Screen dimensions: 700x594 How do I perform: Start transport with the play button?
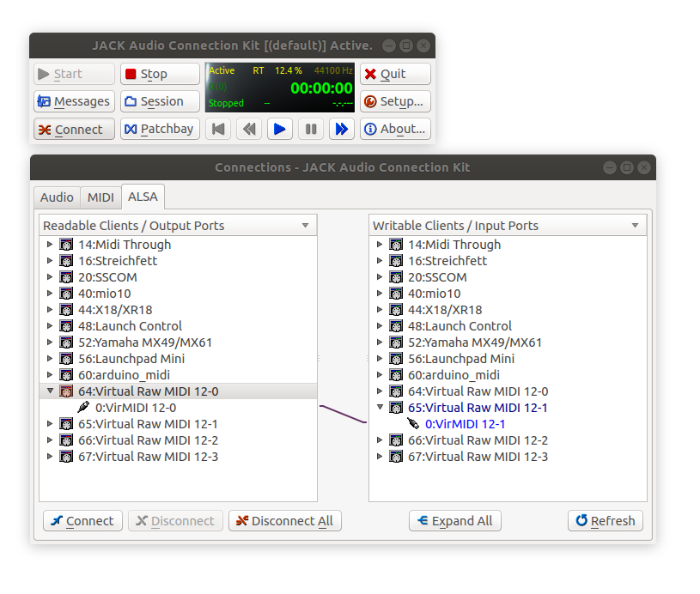[x=280, y=129]
